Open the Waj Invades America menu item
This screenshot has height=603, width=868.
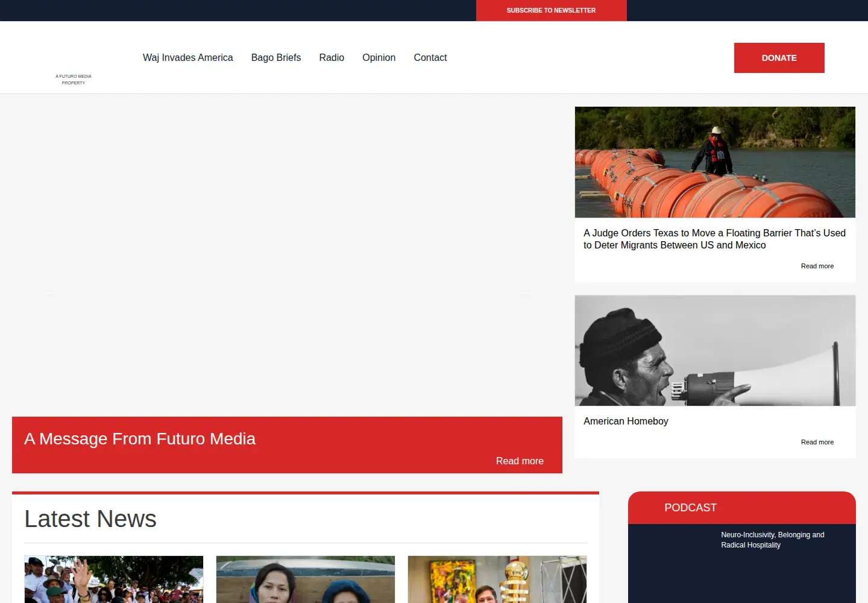(x=187, y=57)
